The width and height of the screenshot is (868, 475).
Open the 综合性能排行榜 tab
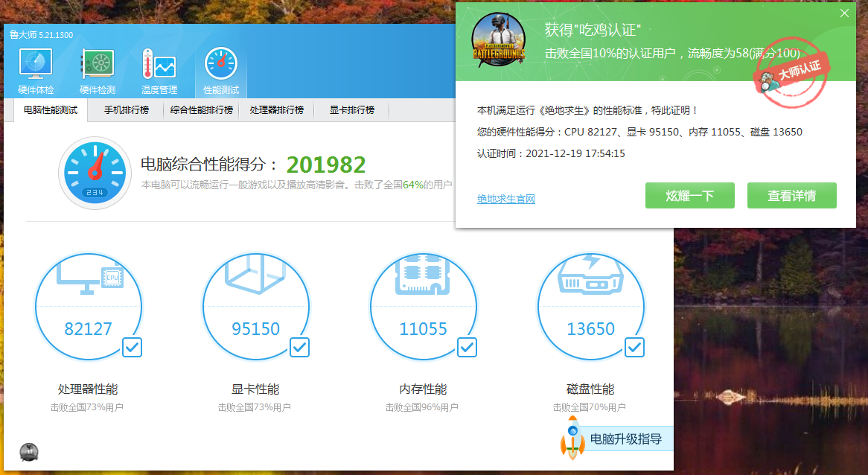(x=202, y=110)
